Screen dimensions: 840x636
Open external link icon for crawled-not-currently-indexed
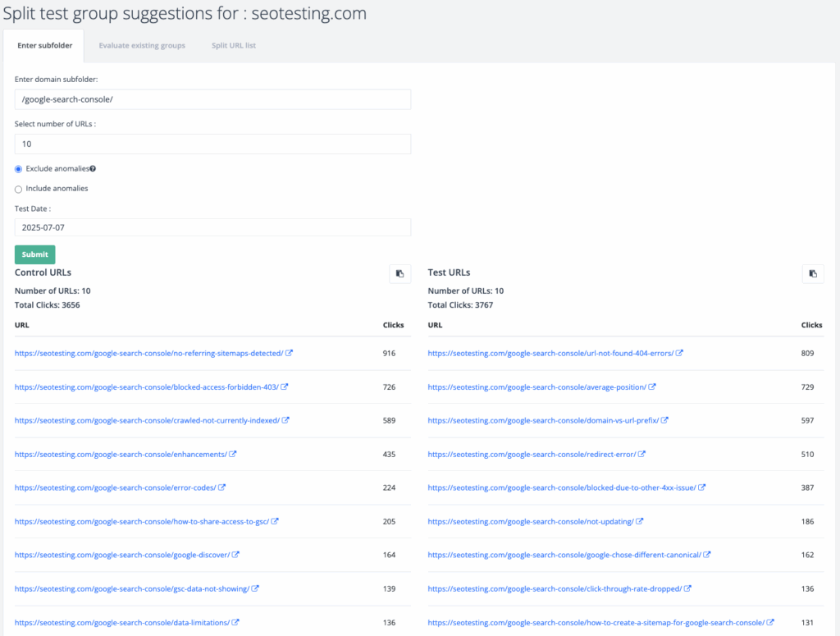[285, 420]
